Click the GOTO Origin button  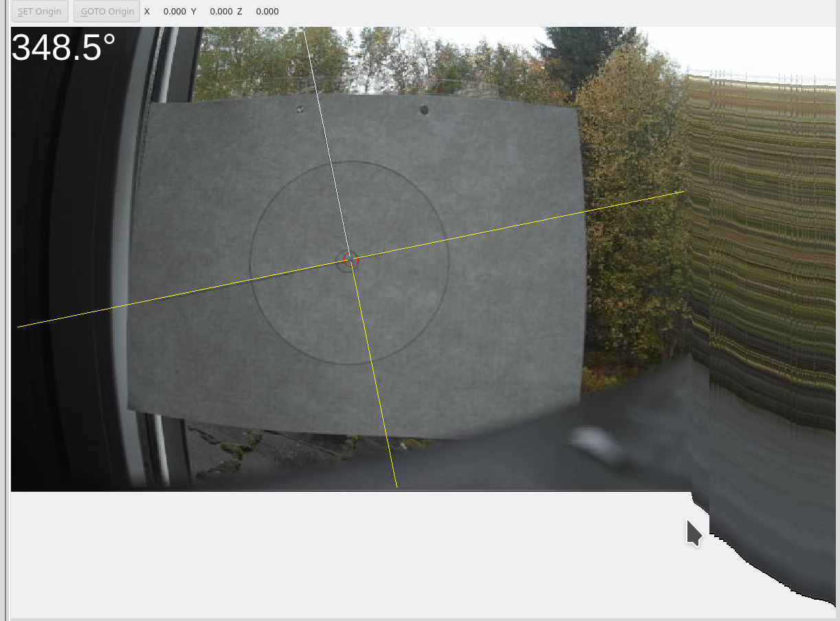tap(107, 11)
